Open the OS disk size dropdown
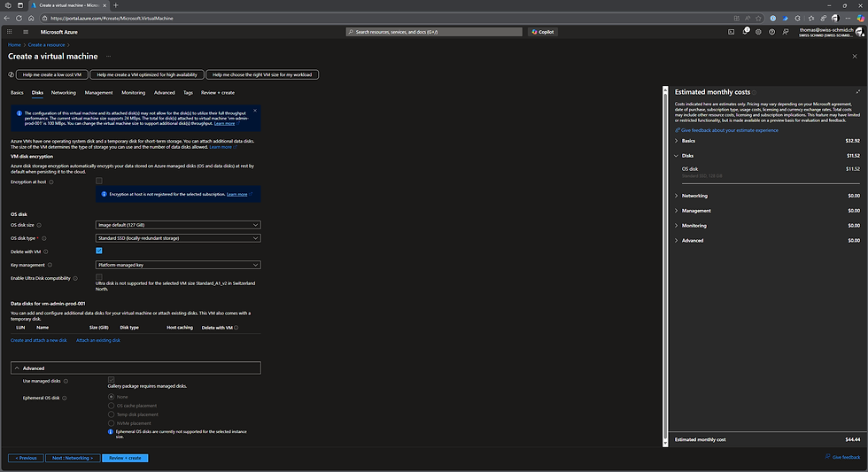This screenshot has height=472, width=868. 178,225
